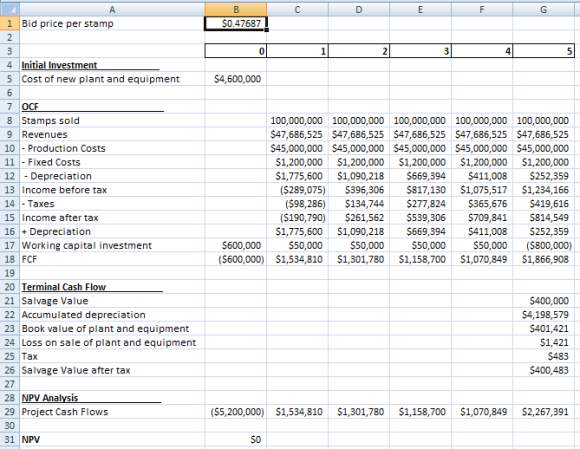580x449 pixels.
Task: Click the Select All corner triangle
Action: click(9, 9)
